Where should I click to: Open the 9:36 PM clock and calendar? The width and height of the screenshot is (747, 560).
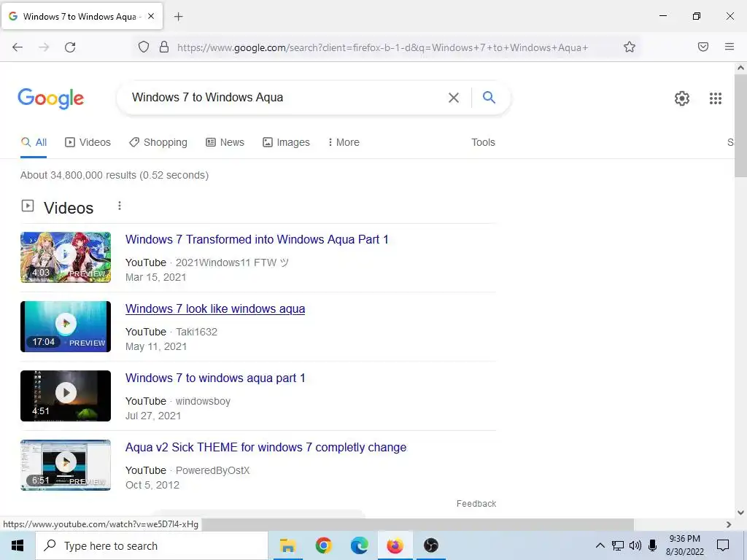(x=684, y=545)
